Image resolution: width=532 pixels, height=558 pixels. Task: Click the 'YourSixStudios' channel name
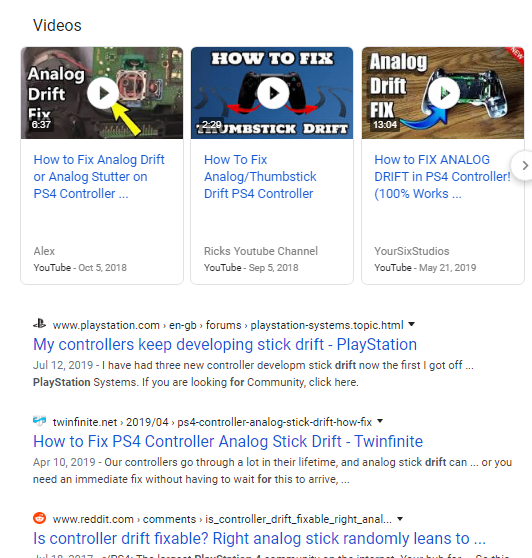click(x=412, y=251)
